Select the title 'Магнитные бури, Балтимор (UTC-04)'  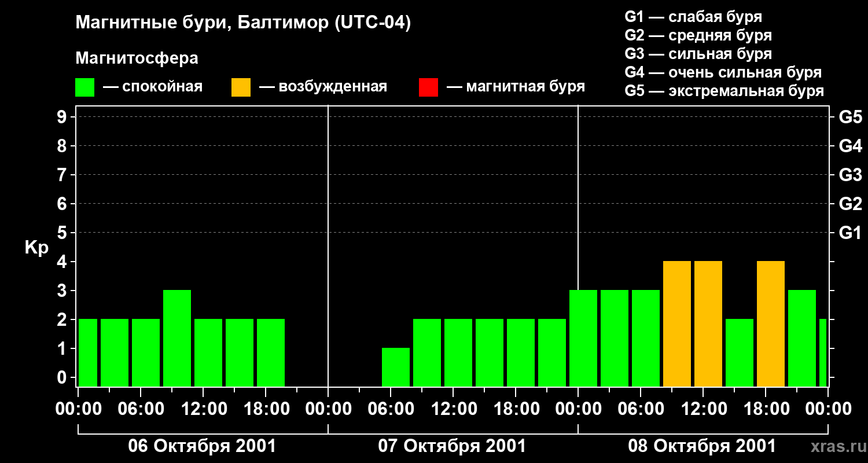[x=243, y=24]
